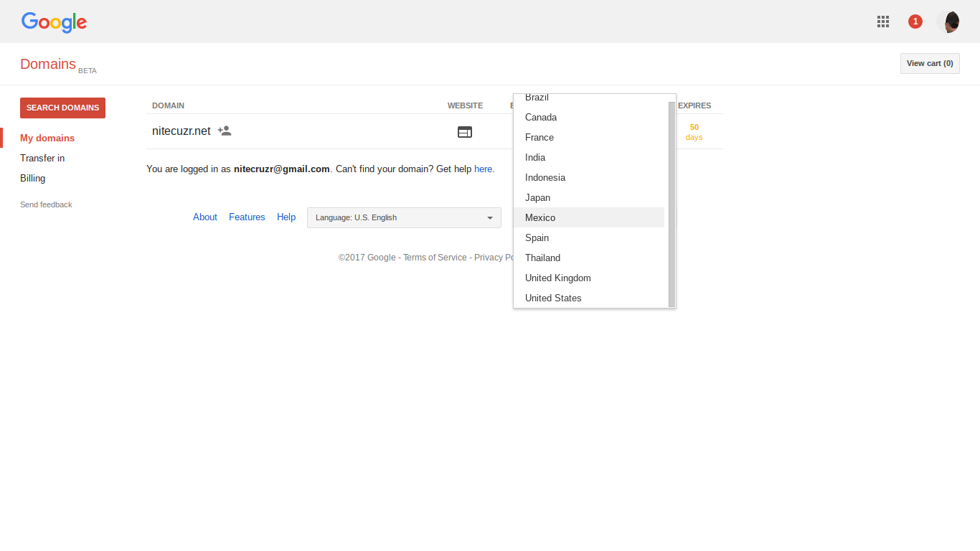980x551 pixels.
Task: Choose United Kingdom from the country list
Action: click(x=589, y=278)
